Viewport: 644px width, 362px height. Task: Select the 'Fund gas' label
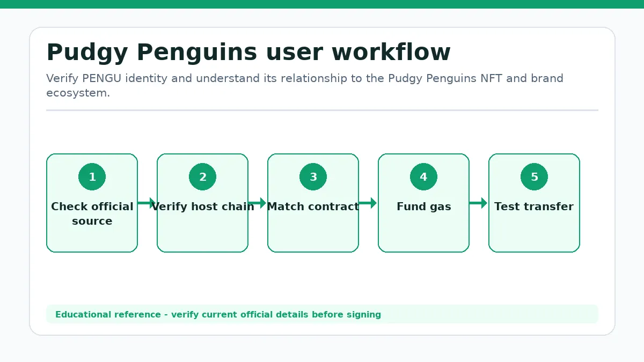pyautogui.click(x=423, y=206)
